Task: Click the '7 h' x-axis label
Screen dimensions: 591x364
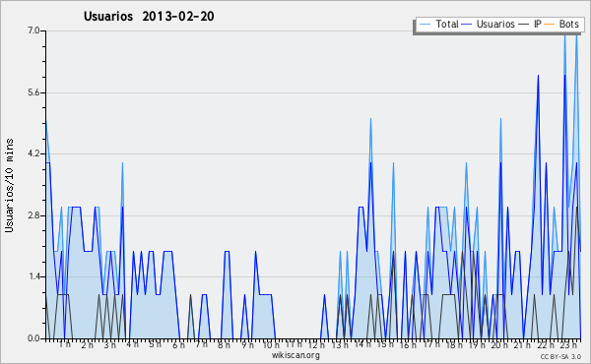Action: point(201,344)
